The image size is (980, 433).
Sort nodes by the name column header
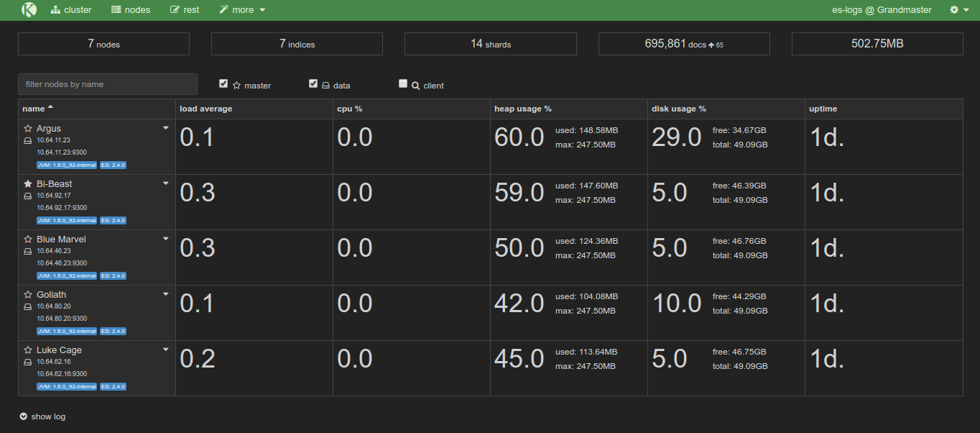pos(34,109)
